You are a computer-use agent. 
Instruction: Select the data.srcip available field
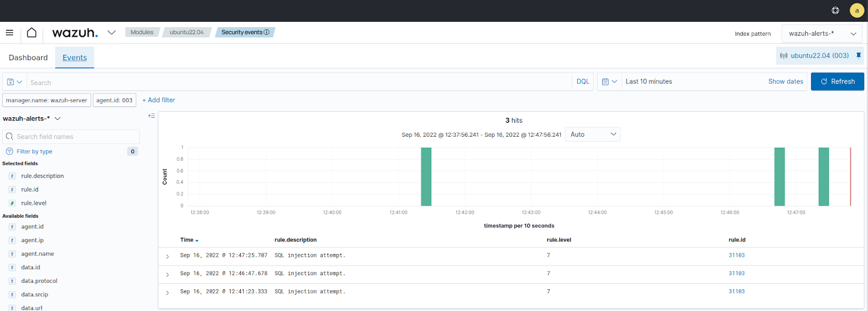(x=35, y=295)
